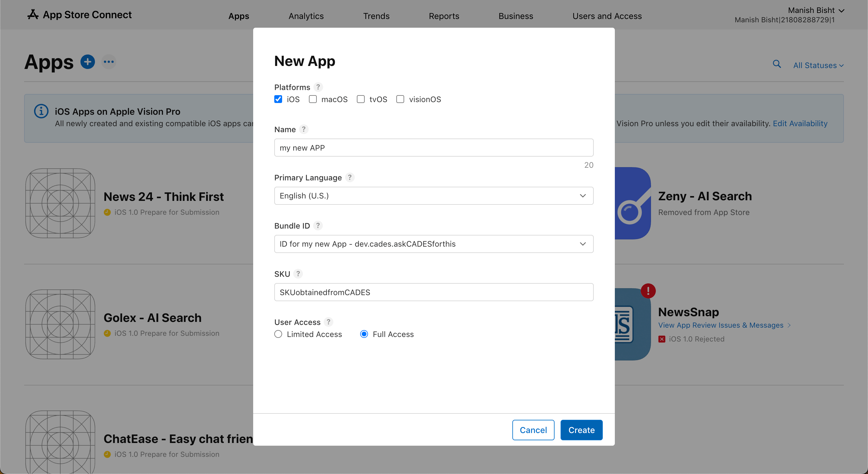Click the ChatEase app icon placeholder
The image size is (868, 474).
60,442
